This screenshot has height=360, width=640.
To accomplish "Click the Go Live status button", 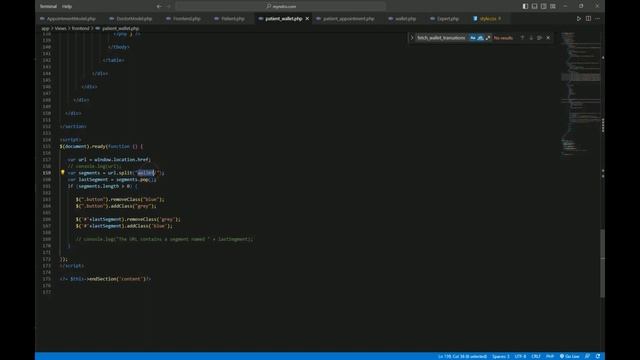I will pyautogui.click(x=569, y=356).
